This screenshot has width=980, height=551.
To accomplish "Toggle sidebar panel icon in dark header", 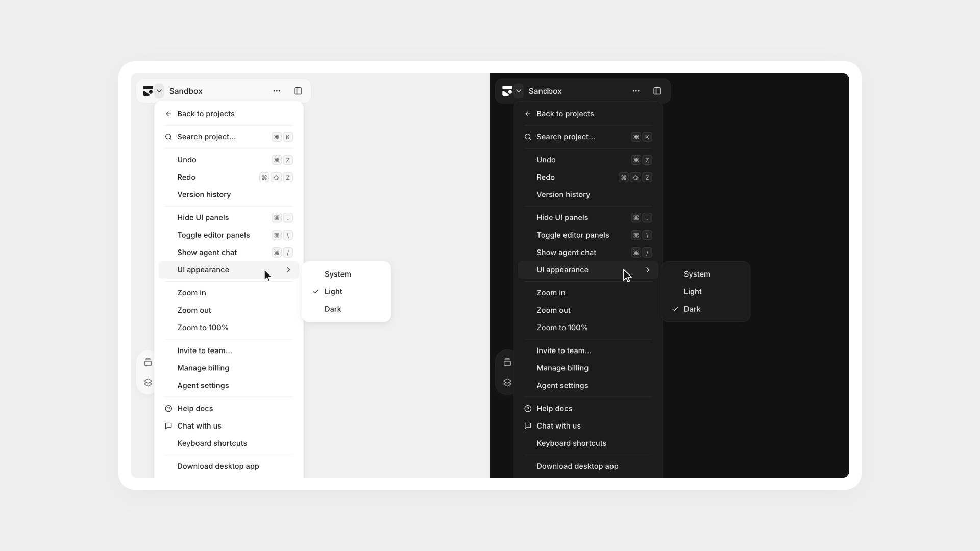I will click(x=657, y=91).
